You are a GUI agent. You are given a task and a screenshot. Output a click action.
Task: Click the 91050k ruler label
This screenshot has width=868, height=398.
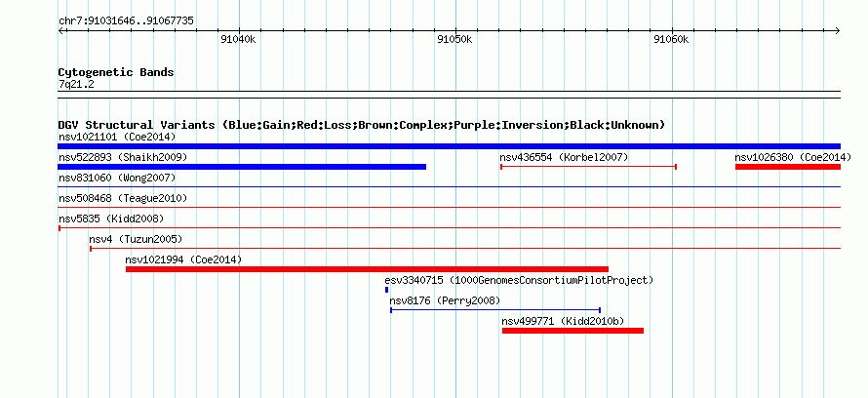[454, 39]
